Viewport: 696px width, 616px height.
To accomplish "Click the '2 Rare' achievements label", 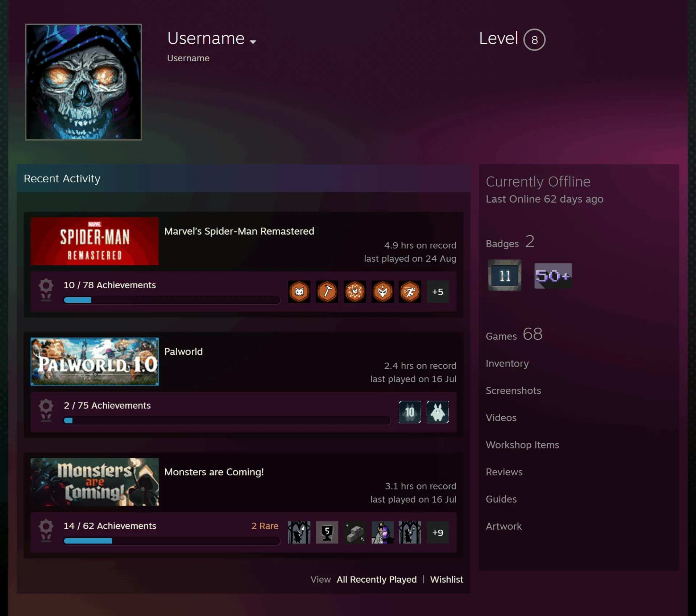I will pyautogui.click(x=265, y=526).
